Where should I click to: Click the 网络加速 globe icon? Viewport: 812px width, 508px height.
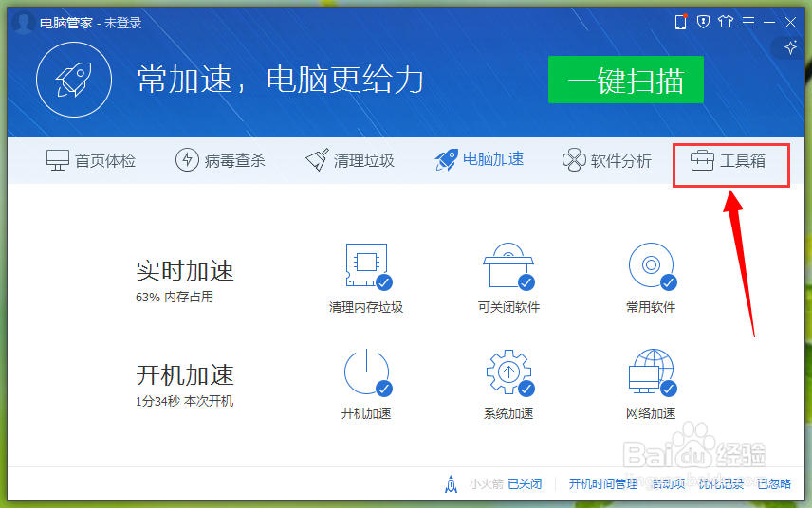[x=652, y=372]
